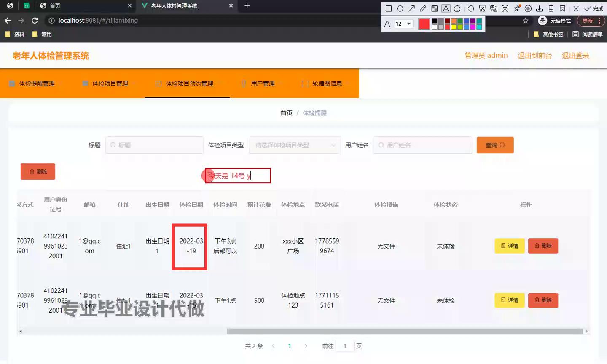Pin the screenshot to screen
607x364 pixels.
coord(517,8)
